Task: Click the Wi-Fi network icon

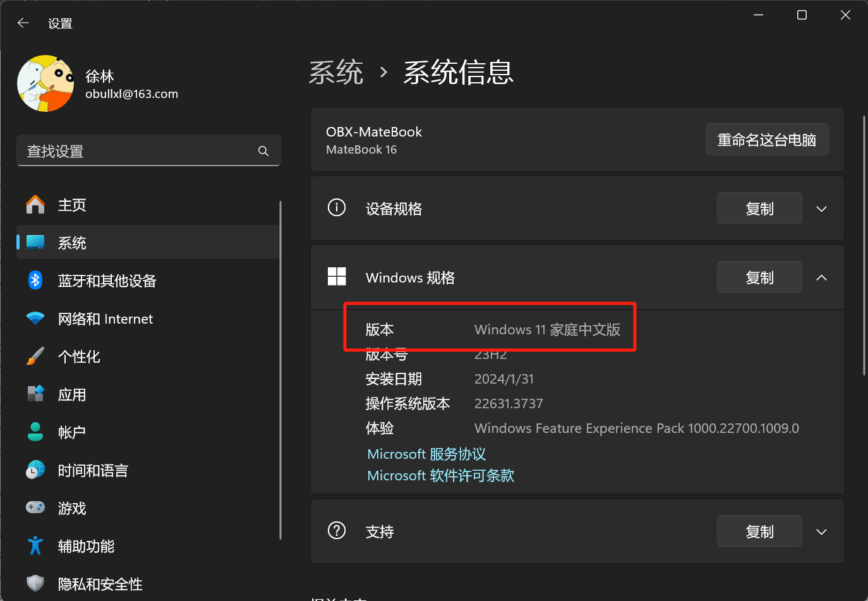Action: [35, 319]
